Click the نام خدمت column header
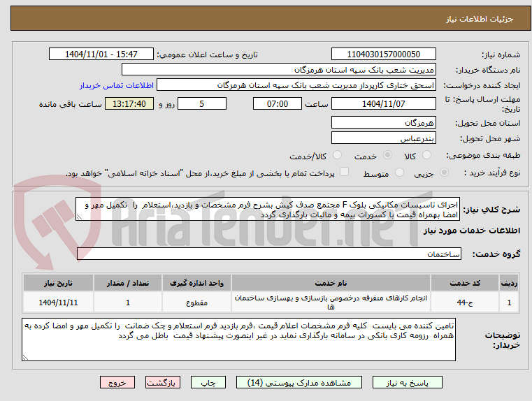The width and height of the screenshot is (532, 401). [331, 283]
